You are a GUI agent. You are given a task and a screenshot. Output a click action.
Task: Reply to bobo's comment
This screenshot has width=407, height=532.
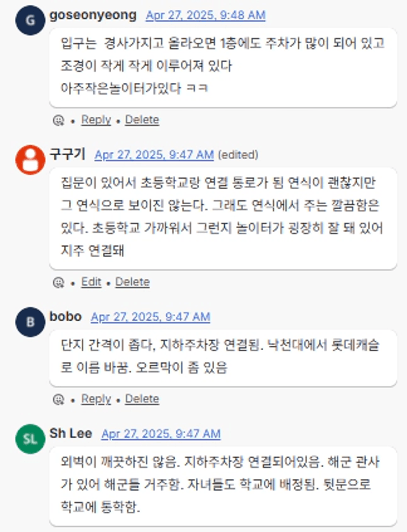tap(96, 399)
